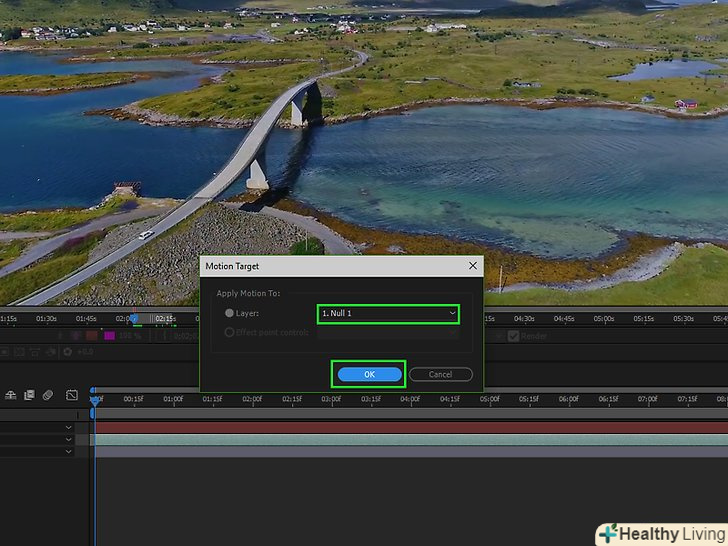Click the 02:00f mark on time ruler
This screenshot has height=546, width=728.
[251, 400]
